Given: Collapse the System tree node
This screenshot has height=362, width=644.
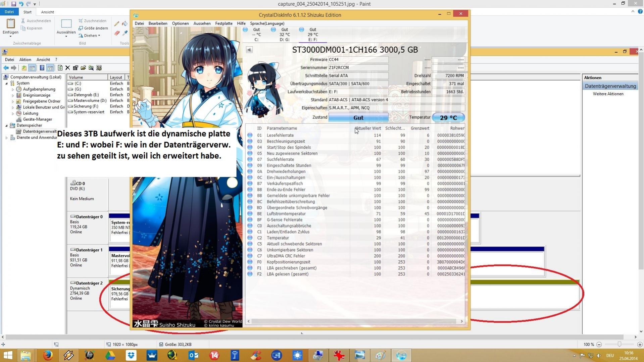Looking at the screenshot, I should pos(6,84).
